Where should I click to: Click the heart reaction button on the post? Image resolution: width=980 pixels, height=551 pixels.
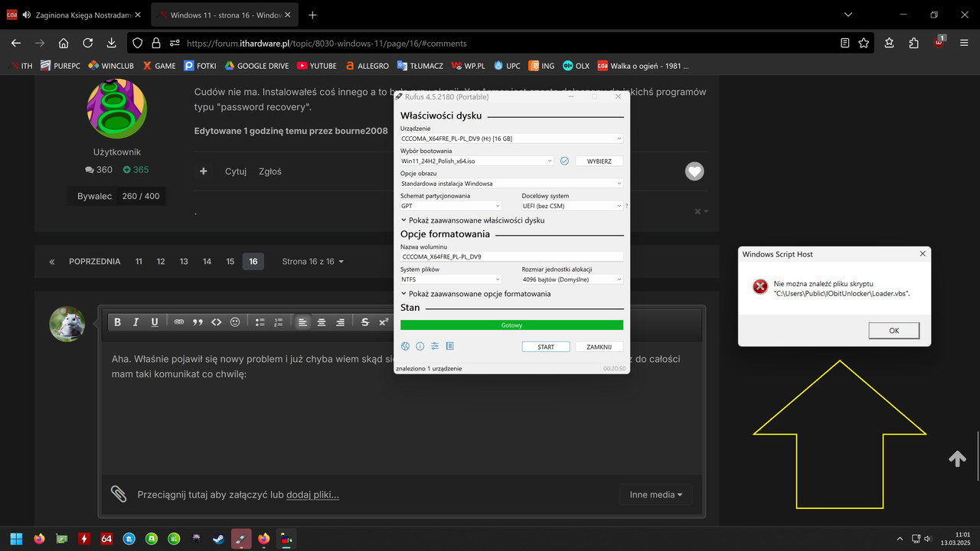[694, 171]
